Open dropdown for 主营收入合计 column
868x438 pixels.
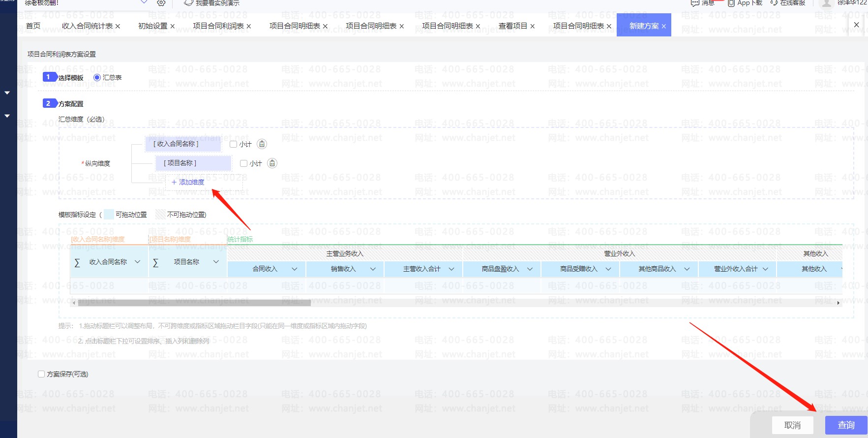coord(451,269)
